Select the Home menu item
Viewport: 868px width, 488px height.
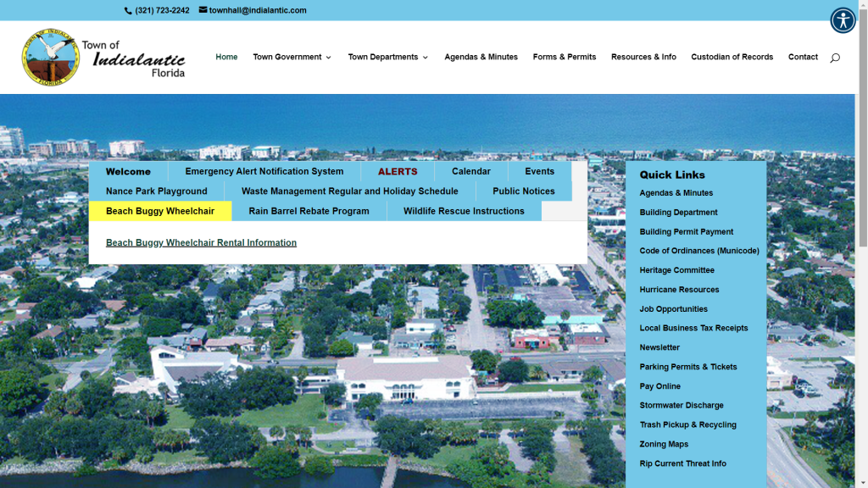coord(226,57)
